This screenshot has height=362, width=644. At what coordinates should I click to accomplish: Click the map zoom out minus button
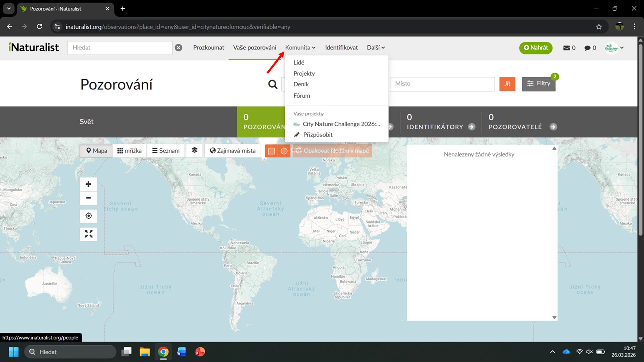tap(88, 198)
